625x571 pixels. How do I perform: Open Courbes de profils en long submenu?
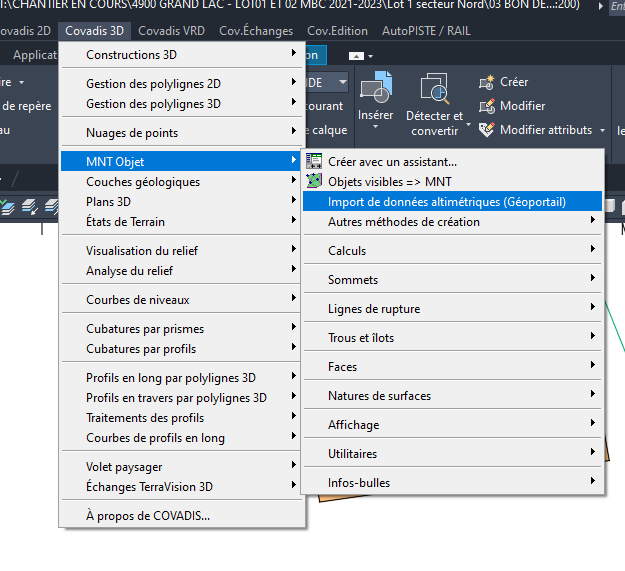181,438
